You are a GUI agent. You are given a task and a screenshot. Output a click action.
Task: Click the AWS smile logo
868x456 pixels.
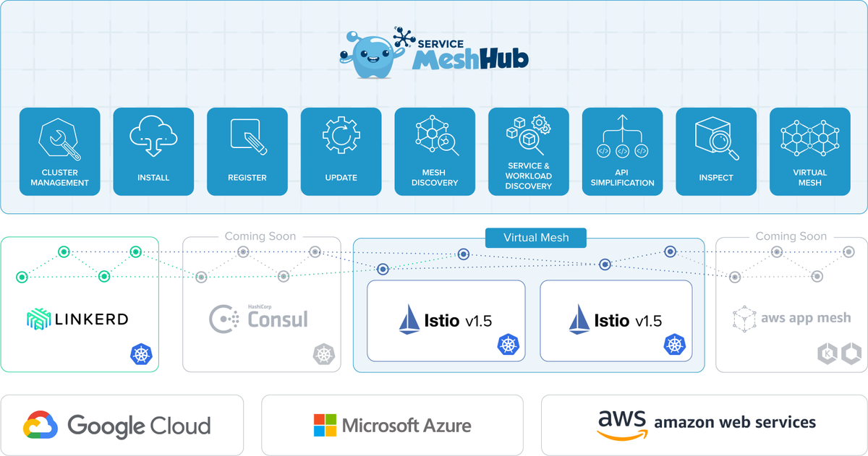[x=621, y=425]
